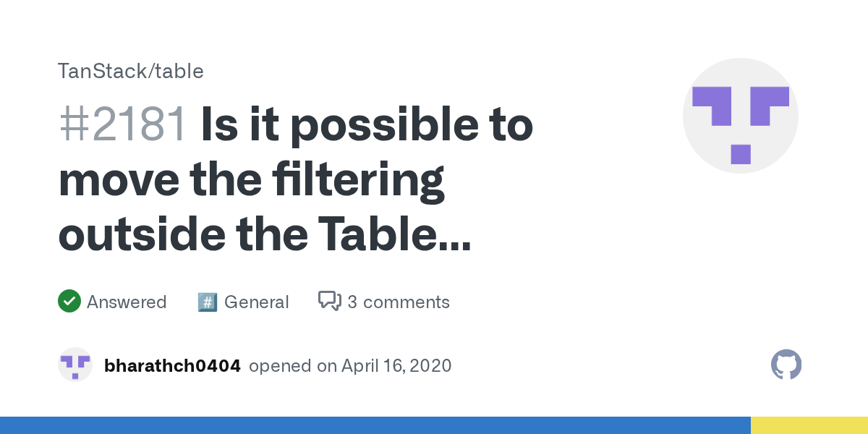Click the large purple TanStack avatar
Screen dimensions: 868x434
[x=740, y=116]
